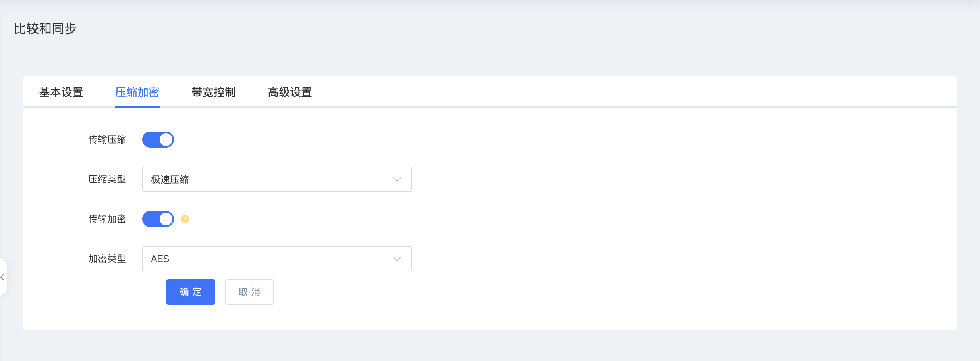This screenshot has height=361, width=980.
Task: Open the 加密类型 dropdown showing AES
Action: [x=277, y=259]
